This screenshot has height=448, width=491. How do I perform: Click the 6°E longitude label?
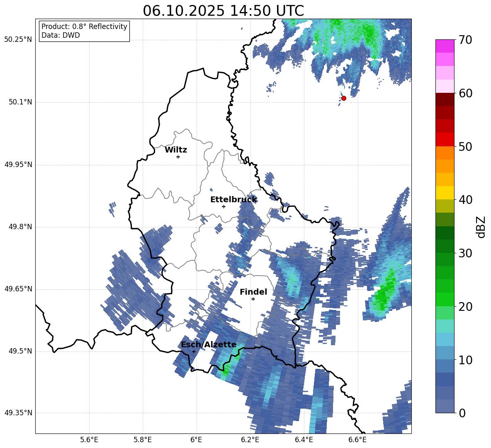196,440
